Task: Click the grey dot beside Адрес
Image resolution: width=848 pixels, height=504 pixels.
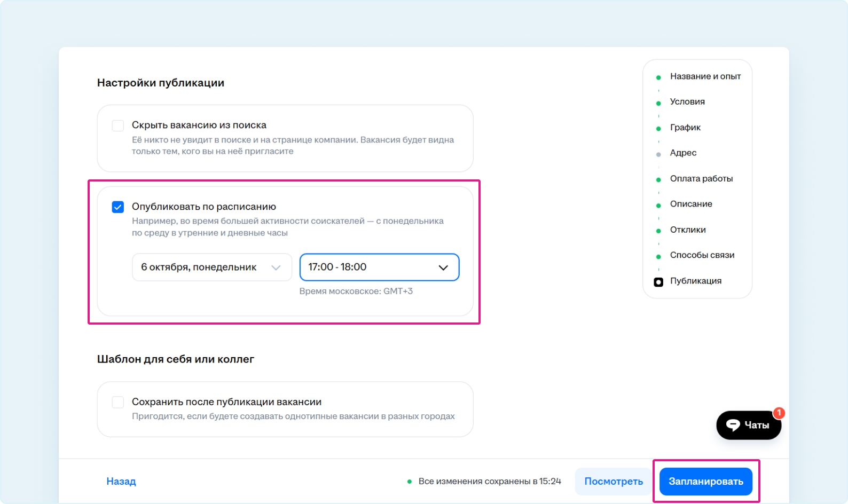Action: click(658, 154)
